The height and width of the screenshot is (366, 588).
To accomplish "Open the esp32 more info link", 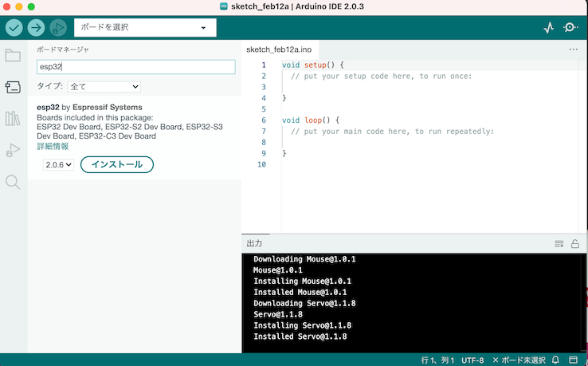I will pos(53,147).
